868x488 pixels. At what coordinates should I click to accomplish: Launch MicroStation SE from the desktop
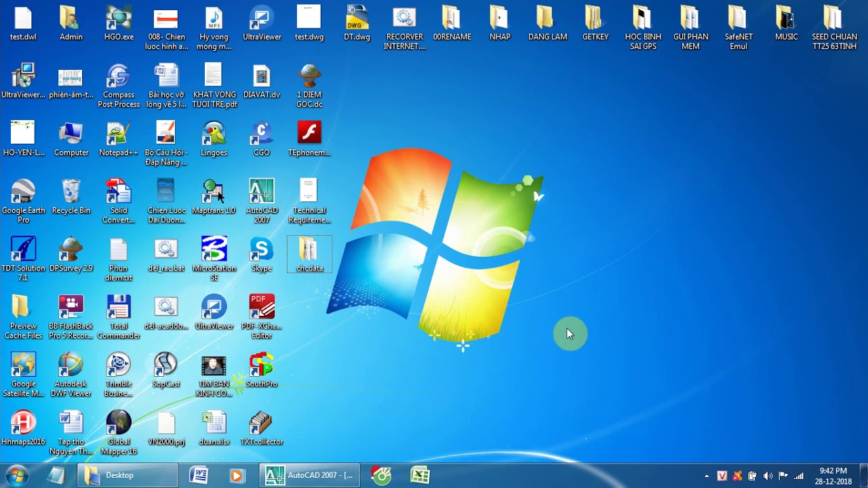coord(214,259)
